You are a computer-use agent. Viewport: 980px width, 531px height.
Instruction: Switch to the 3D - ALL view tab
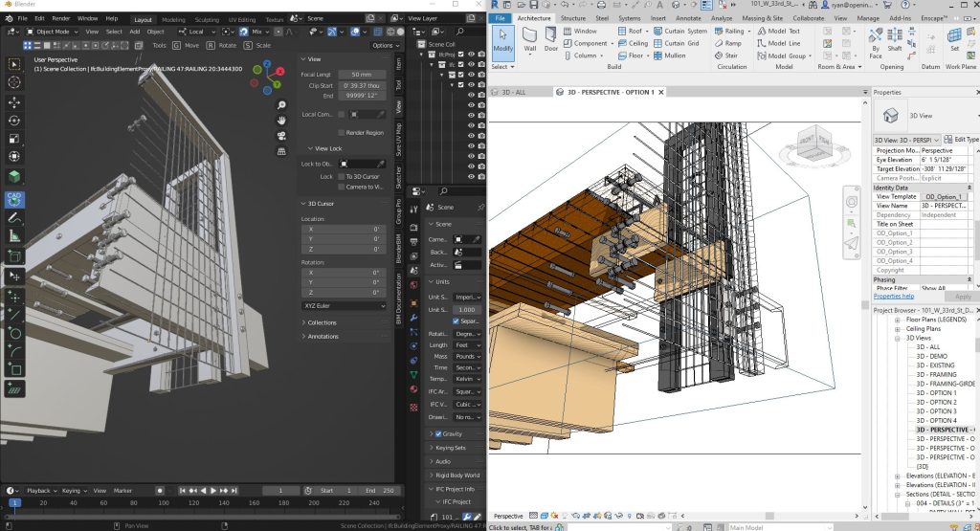[x=513, y=92]
